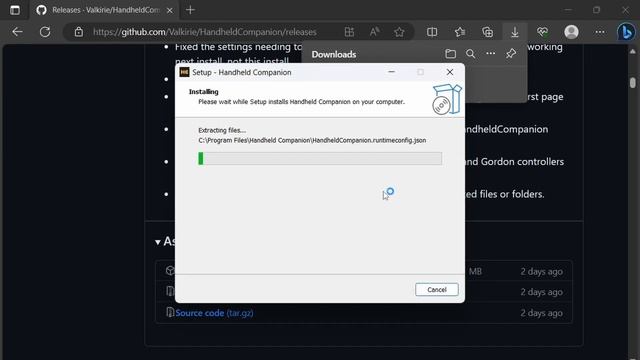Cancel the Handheld Companion installation

[x=437, y=289]
